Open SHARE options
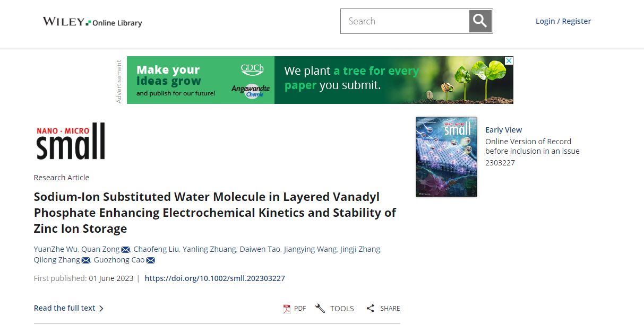The image size is (644, 325). pyautogui.click(x=383, y=309)
